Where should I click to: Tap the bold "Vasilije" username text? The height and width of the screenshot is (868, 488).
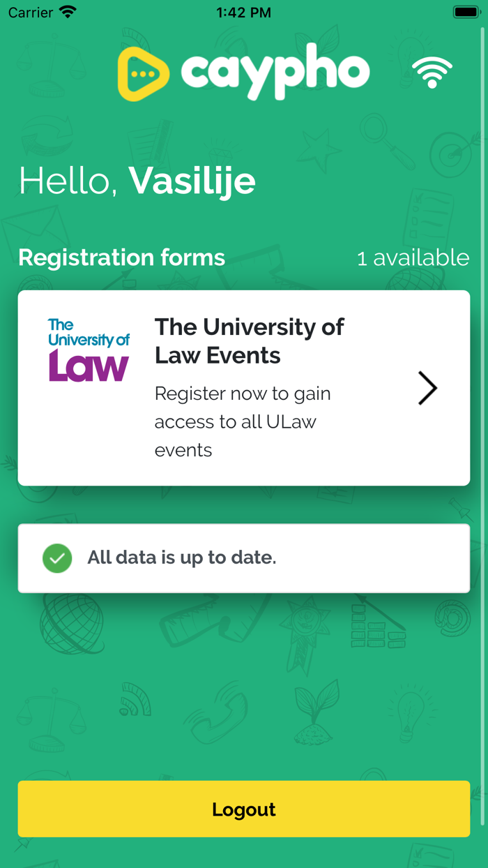192,181
